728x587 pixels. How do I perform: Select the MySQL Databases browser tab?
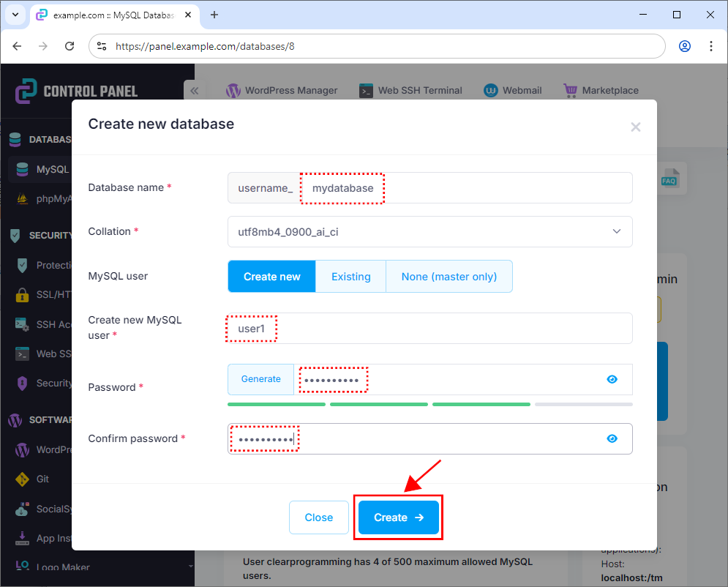115,15
